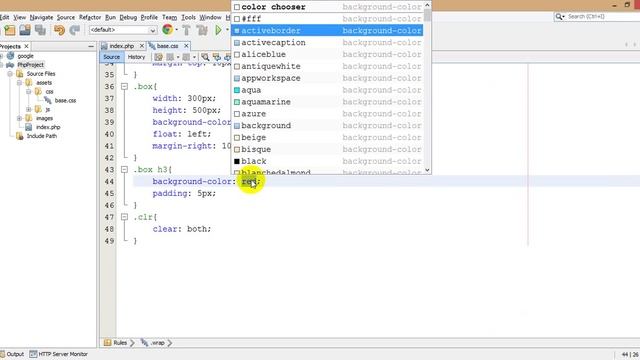Select antiquewhite color suggestion
The image size is (640, 360).
pos(327,66)
